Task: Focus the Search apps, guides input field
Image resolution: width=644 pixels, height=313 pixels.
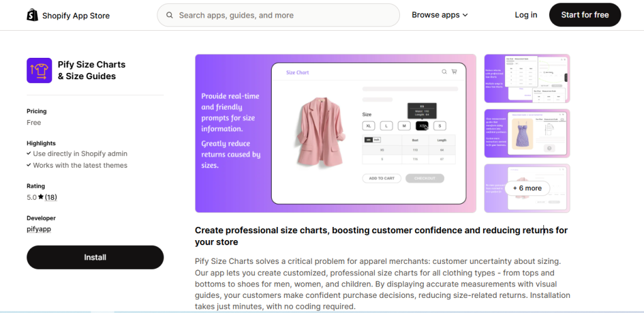Action: (279, 15)
